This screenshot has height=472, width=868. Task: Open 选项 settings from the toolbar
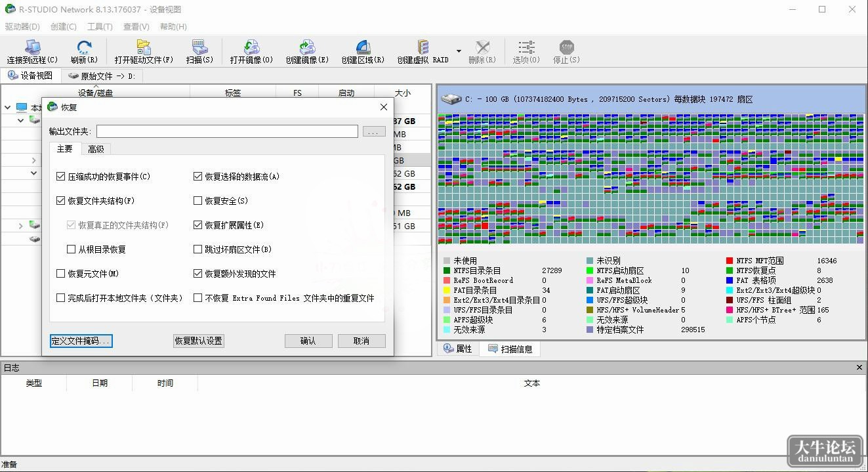pos(526,48)
